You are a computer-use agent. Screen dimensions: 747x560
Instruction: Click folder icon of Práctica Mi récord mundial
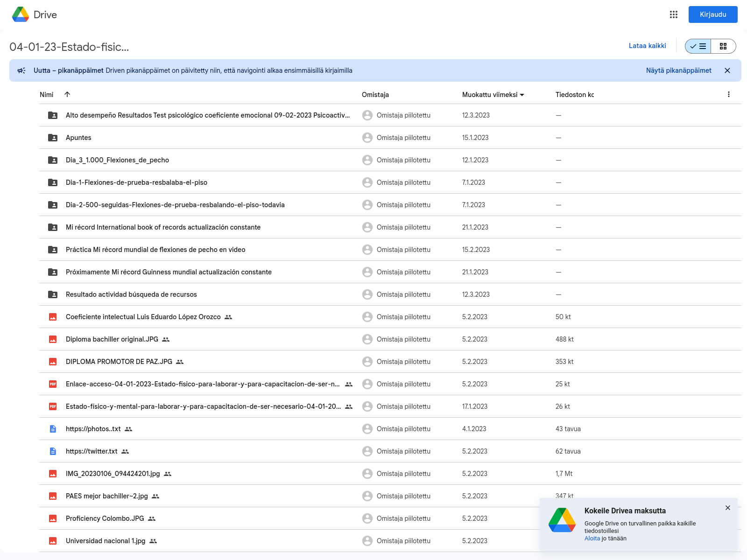pos(53,250)
